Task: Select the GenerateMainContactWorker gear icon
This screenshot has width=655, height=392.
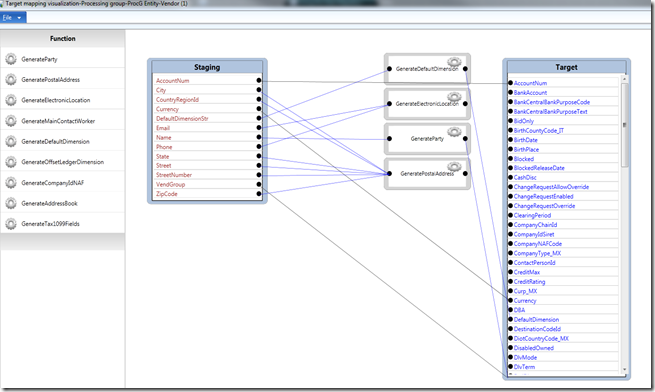Action: coord(11,121)
